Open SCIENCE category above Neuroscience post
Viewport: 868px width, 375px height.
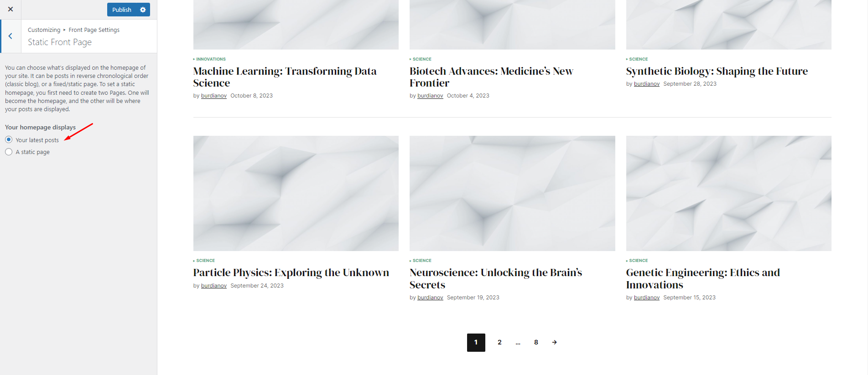(422, 261)
